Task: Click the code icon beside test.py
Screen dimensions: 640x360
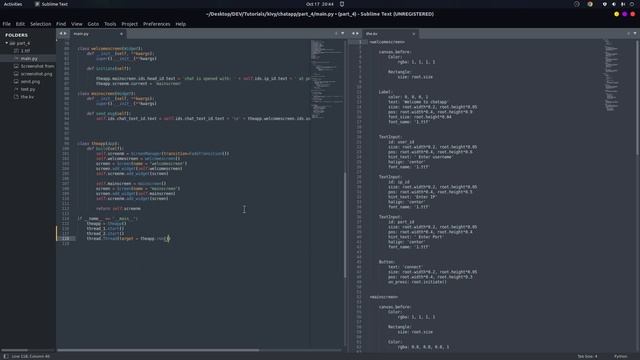Action: click(16, 89)
